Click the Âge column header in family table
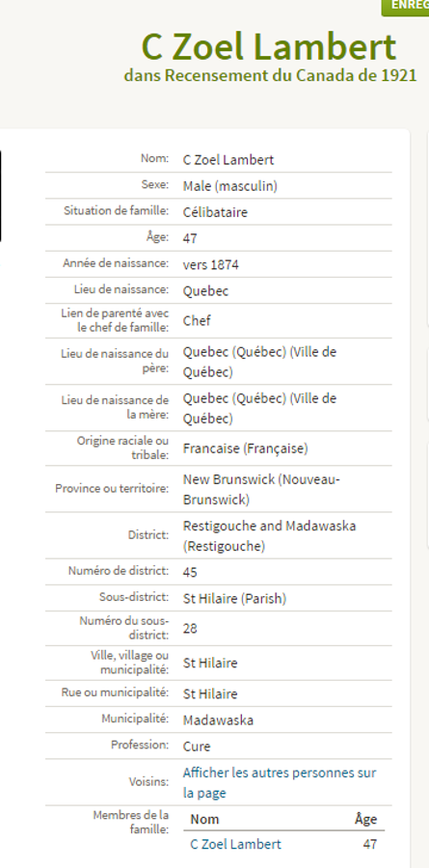The height and width of the screenshot is (868, 429). click(366, 819)
